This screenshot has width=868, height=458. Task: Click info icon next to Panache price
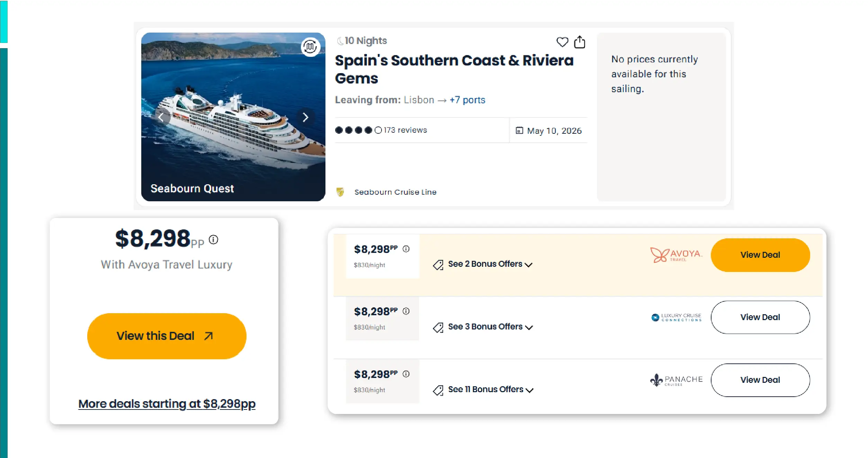[406, 374]
